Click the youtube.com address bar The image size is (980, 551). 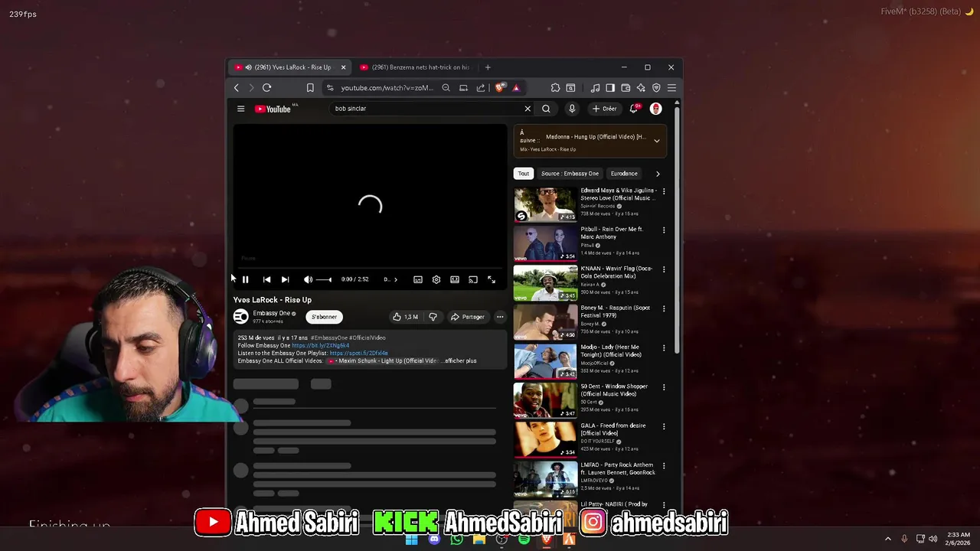pyautogui.click(x=387, y=88)
